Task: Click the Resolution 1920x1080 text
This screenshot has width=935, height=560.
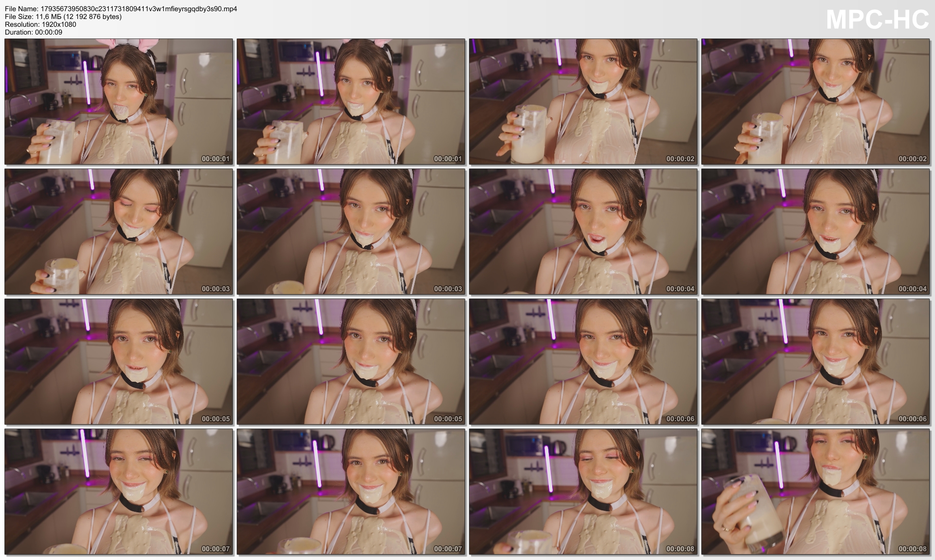Action: pyautogui.click(x=40, y=24)
